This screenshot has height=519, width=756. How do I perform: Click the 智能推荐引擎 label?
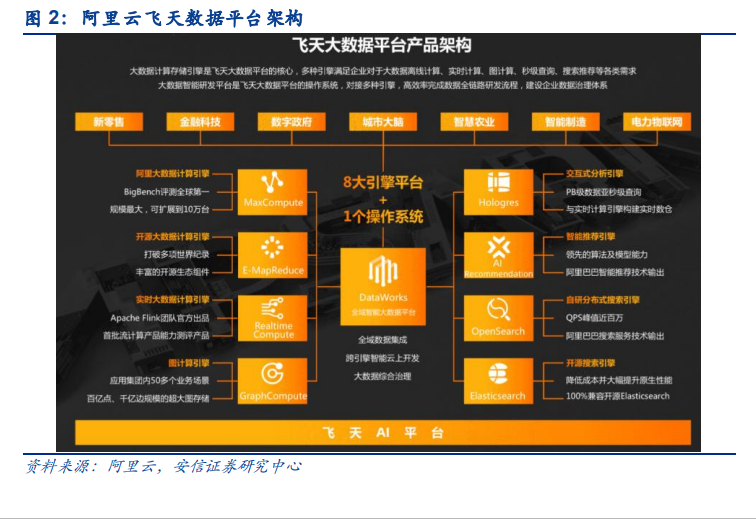591,237
